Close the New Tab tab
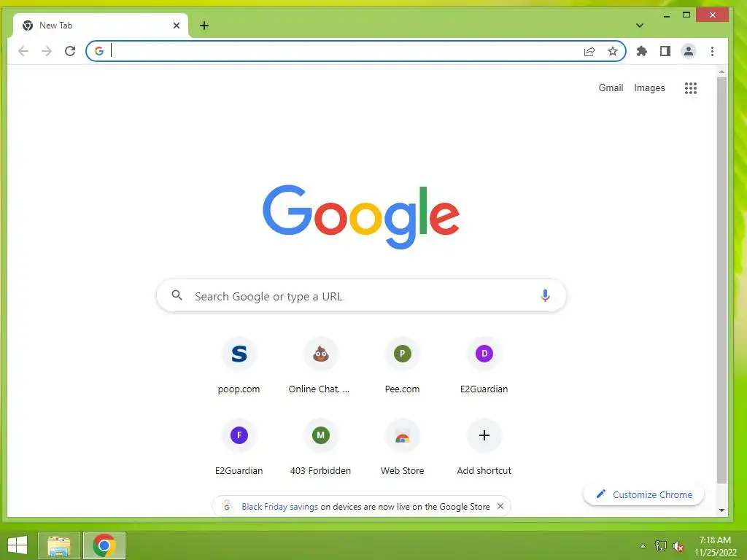 coord(177,26)
